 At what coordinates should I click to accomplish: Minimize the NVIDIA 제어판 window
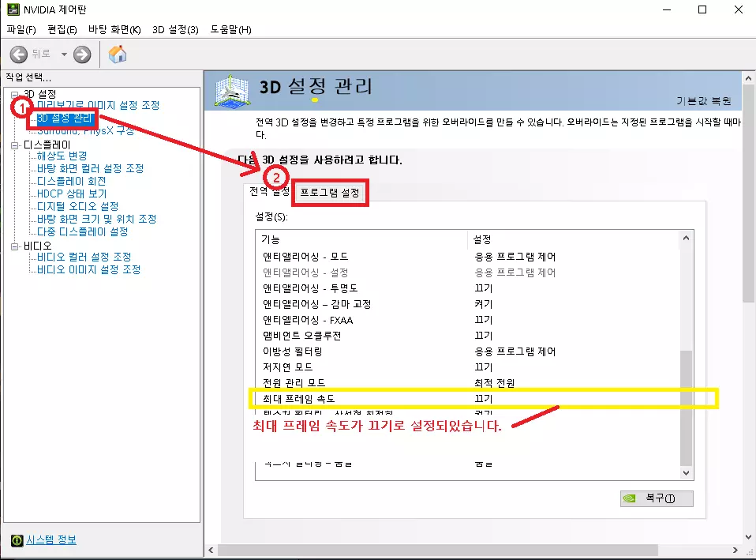point(667,9)
